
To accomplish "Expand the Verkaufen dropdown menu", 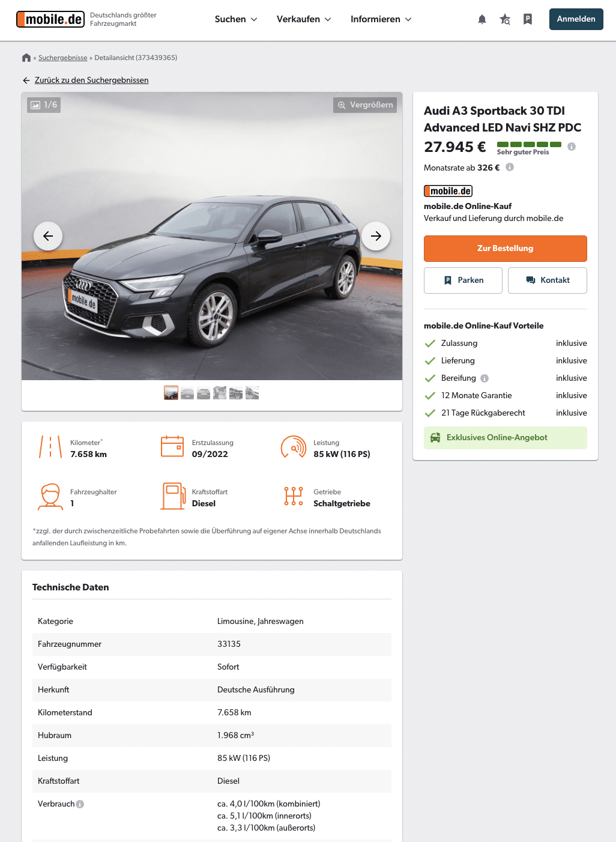I will (x=304, y=19).
